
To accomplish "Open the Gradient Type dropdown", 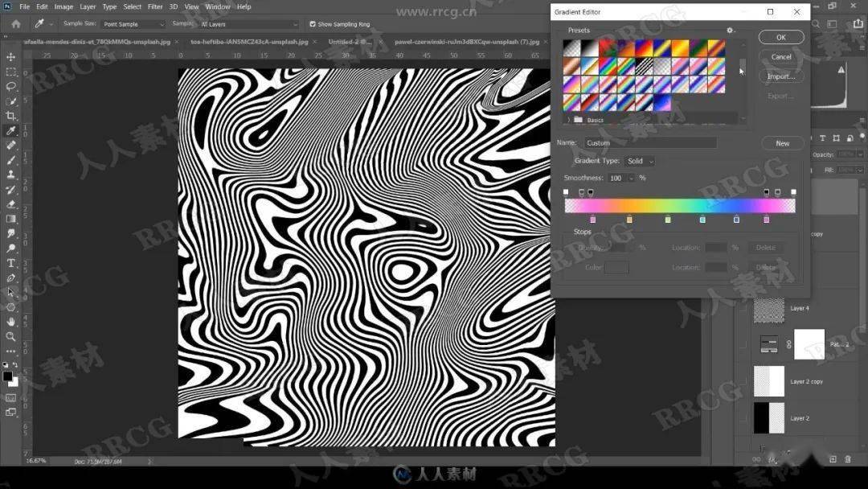I will pos(640,161).
